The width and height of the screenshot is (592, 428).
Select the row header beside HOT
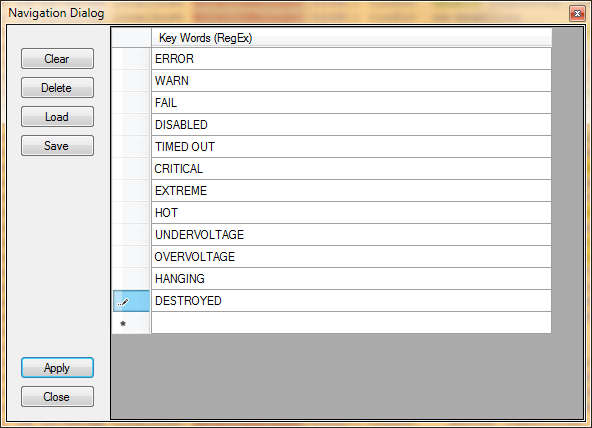coord(131,213)
